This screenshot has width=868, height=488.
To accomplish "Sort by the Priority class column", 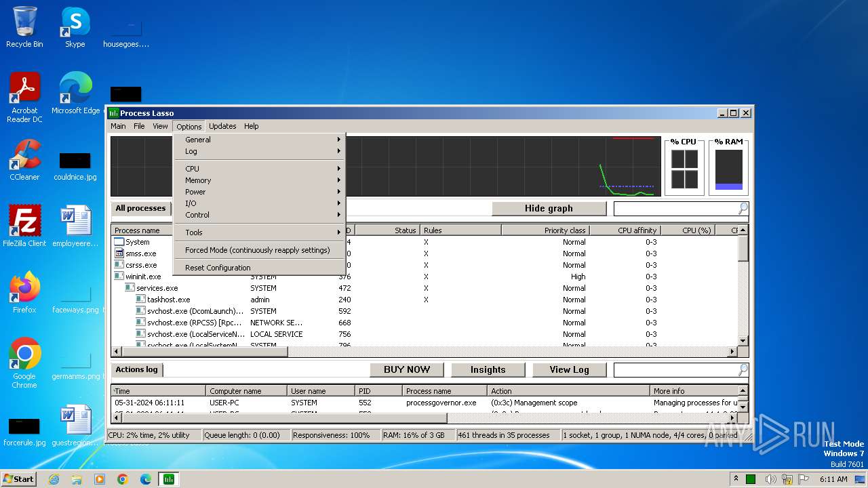I will (545, 230).
